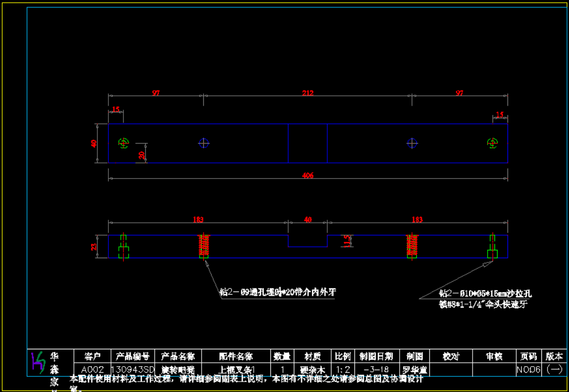The width and height of the screenshot is (569, 392).
Task: Select the blue through-hole circle left of center in top view
Action: point(204,143)
